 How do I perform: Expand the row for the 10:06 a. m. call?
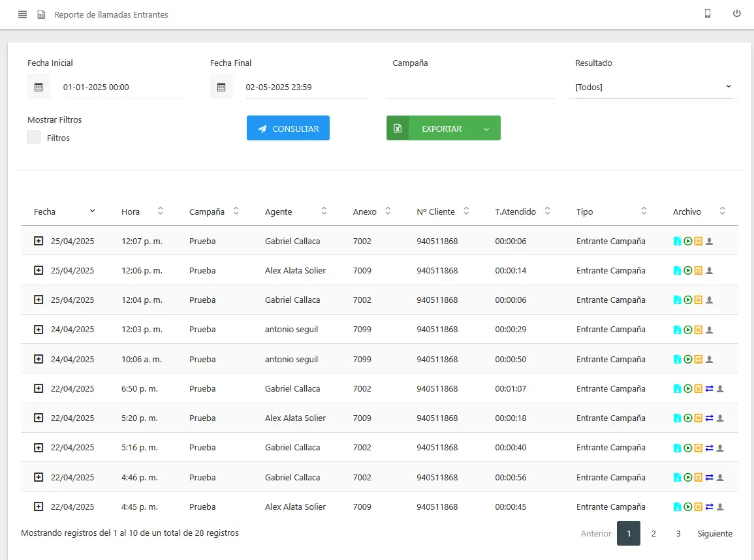[39, 359]
